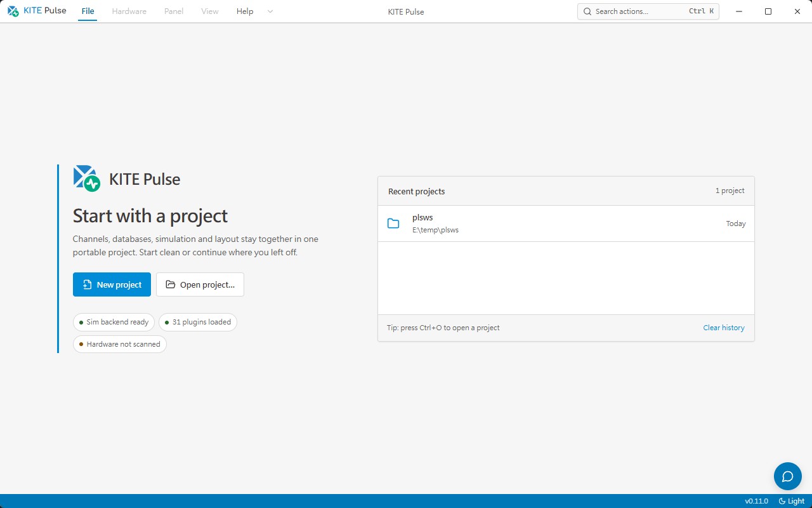The height and width of the screenshot is (508, 812).
Task: Click the Sim backend ready status chip
Action: pyautogui.click(x=114, y=322)
